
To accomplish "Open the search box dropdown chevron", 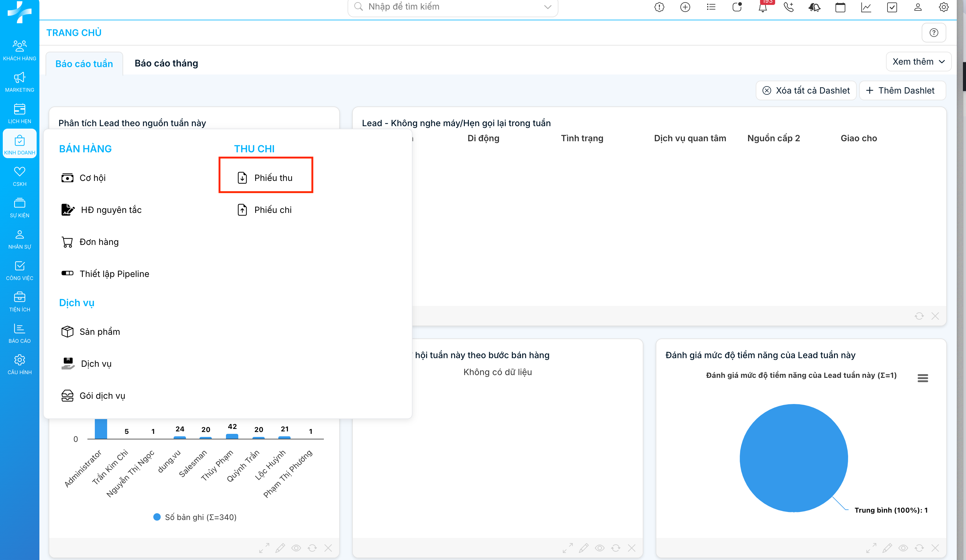I will tap(548, 7).
